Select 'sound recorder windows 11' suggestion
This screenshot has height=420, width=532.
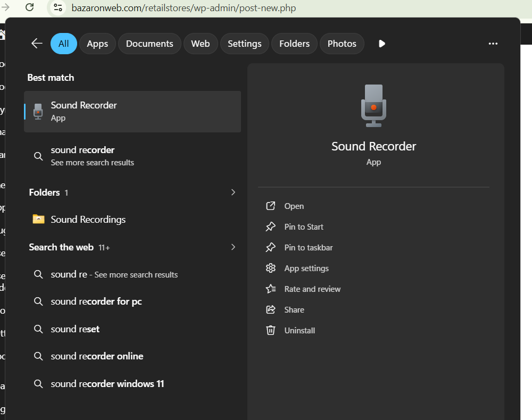tap(132, 383)
